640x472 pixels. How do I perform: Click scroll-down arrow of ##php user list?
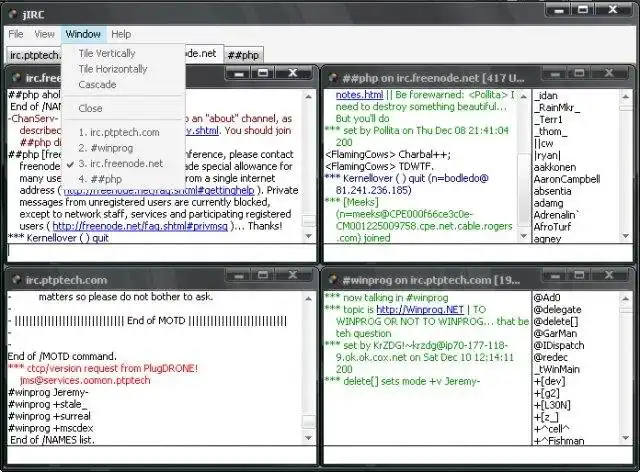[625, 236]
